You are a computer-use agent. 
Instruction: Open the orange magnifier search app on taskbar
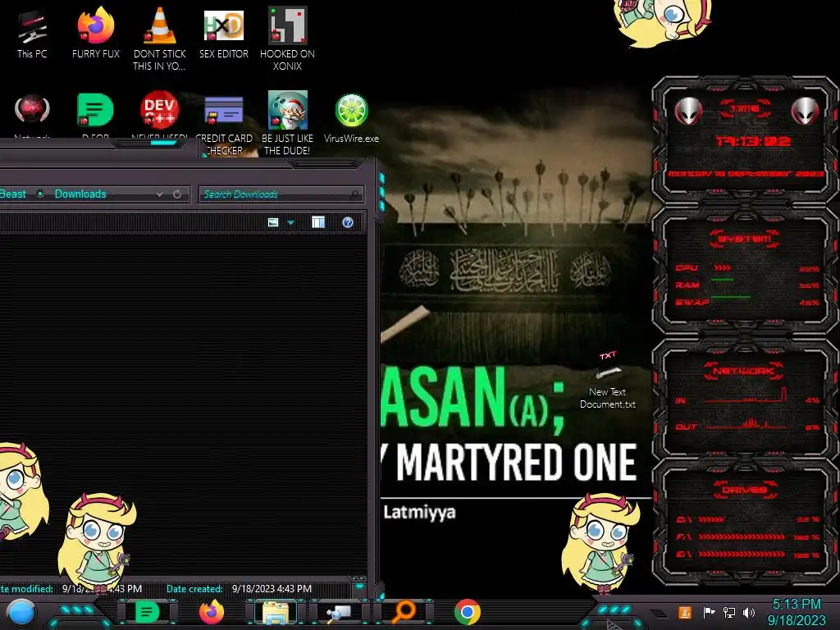pyautogui.click(x=404, y=612)
